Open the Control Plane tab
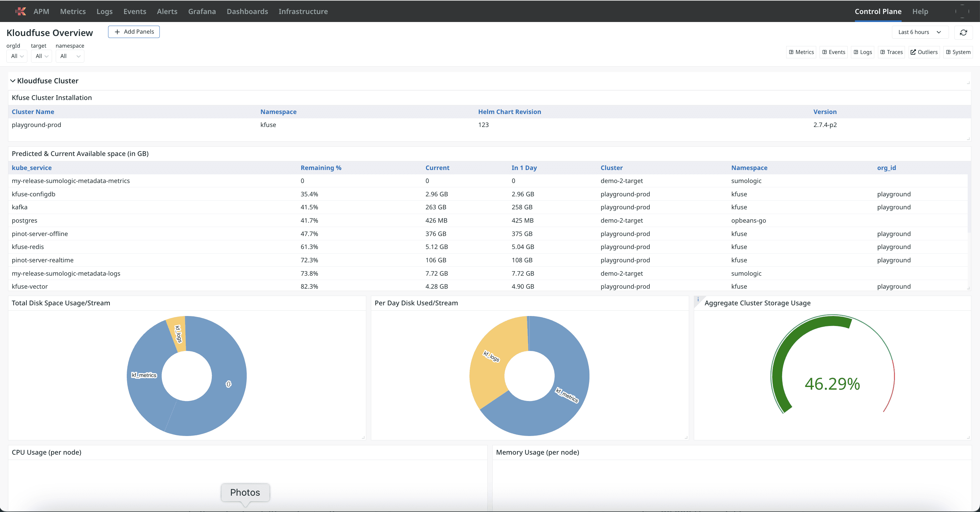Screen dimensions: 980x512 pyautogui.click(x=878, y=11)
